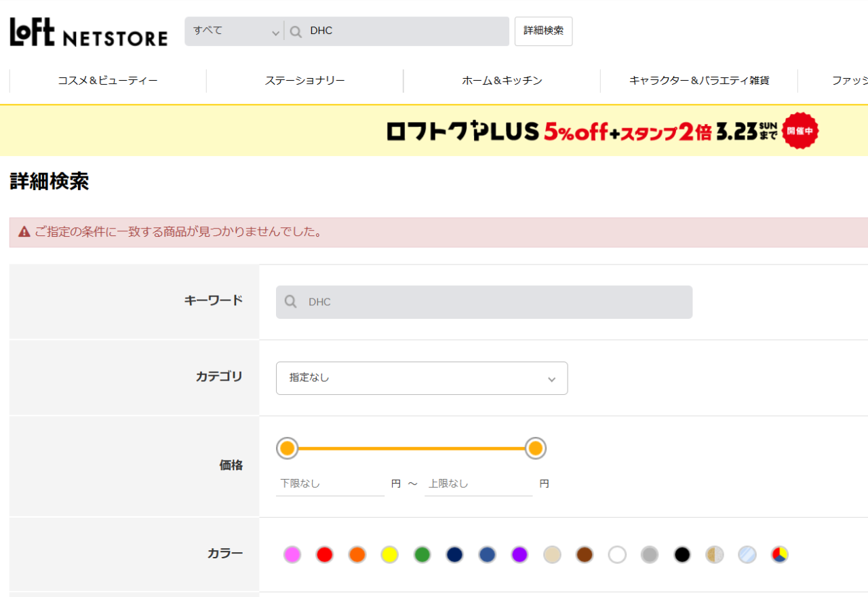Select the blue color swatch

click(x=487, y=555)
